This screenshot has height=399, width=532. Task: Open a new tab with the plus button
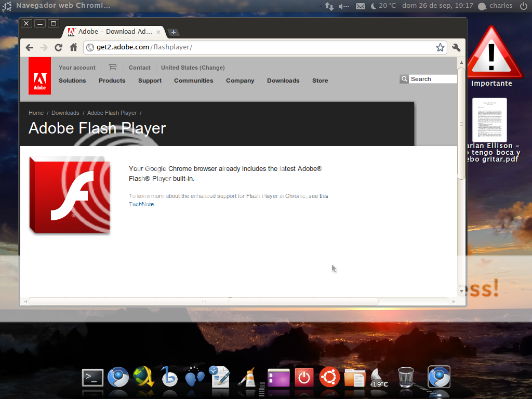coord(174,32)
